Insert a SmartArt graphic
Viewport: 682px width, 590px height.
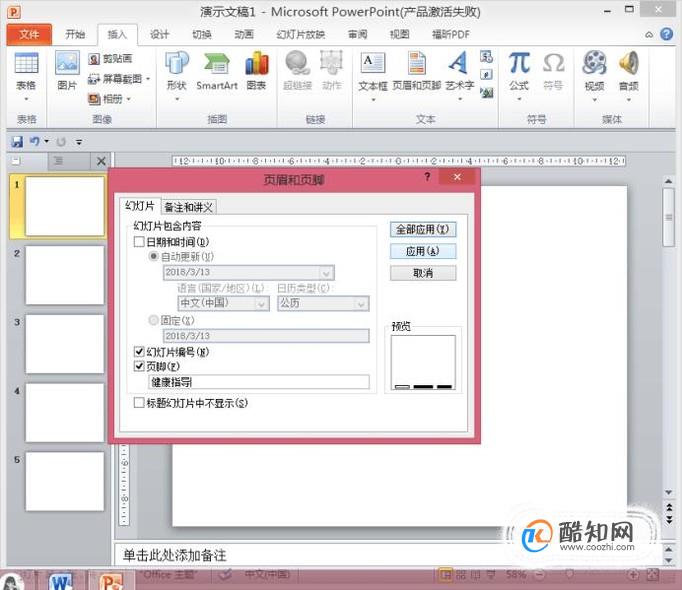pyautogui.click(x=217, y=71)
